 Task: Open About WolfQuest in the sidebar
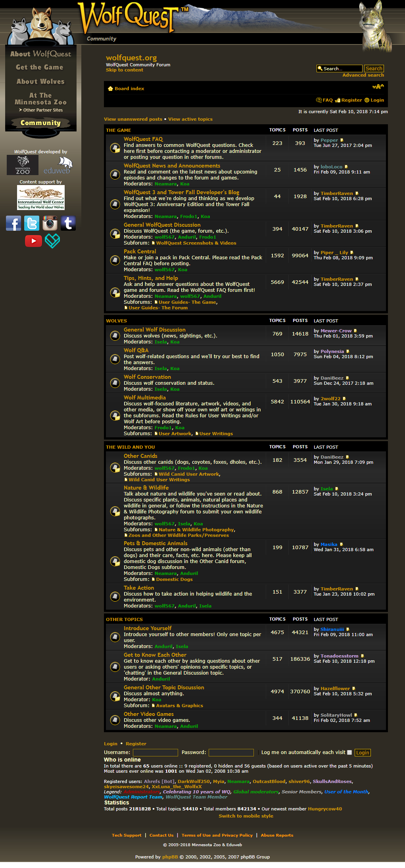pyautogui.click(x=40, y=54)
